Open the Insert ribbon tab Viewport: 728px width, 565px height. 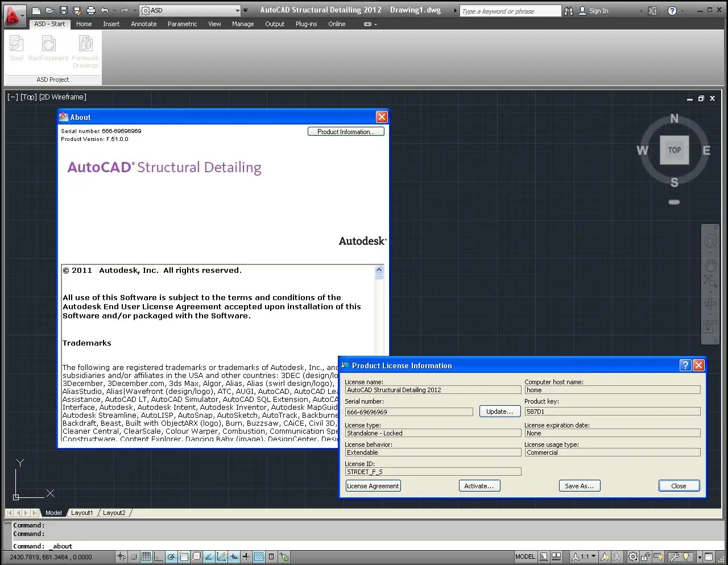tap(111, 24)
